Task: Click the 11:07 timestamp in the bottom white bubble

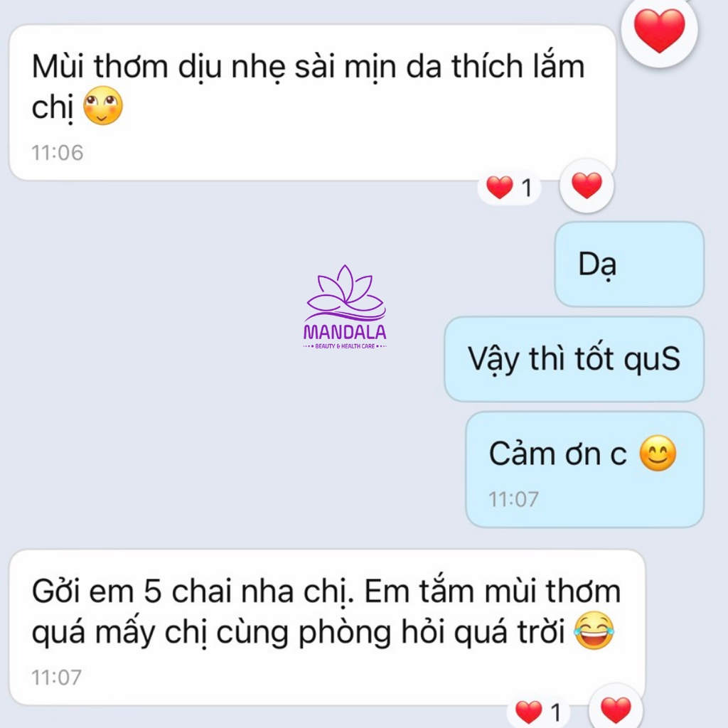Action: coord(57,678)
